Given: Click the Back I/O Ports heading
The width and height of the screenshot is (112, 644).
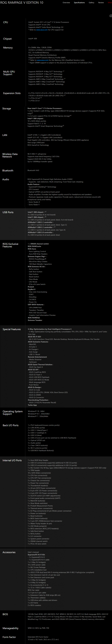Looking at the screenshot, I should pyautogui.click(x=10, y=425).
